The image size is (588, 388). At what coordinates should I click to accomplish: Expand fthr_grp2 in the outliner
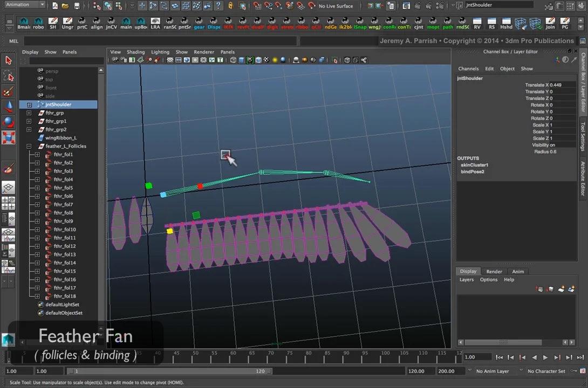pyautogui.click(x=29, y=129)
